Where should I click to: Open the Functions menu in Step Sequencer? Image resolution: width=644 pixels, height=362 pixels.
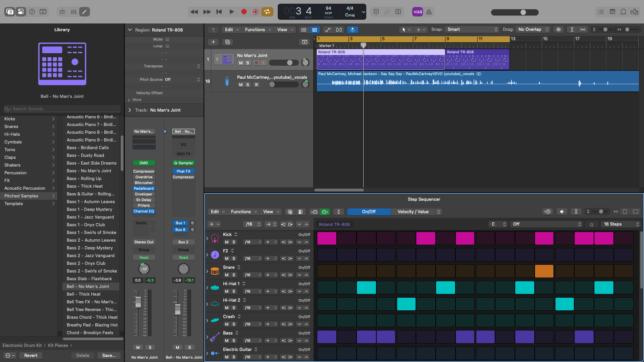[x=244, y=212]
